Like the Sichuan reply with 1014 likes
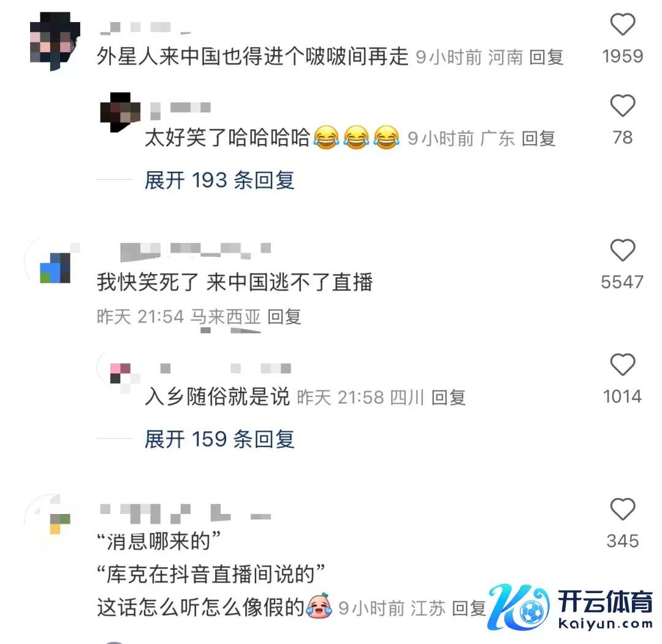662x644 pixels. click(x=623, y=365)
